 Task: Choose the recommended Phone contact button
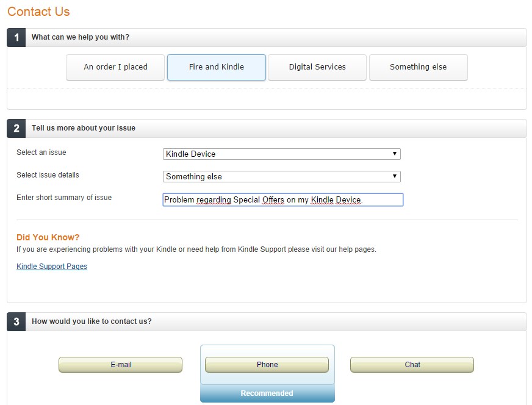(267, 365)
